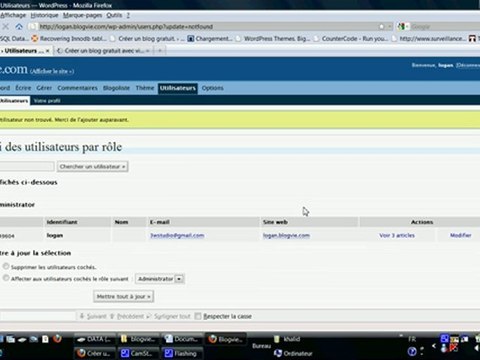Screen dimensions: 480x360
Task: Go to the Gérer admin section
Action: point(44,88)
